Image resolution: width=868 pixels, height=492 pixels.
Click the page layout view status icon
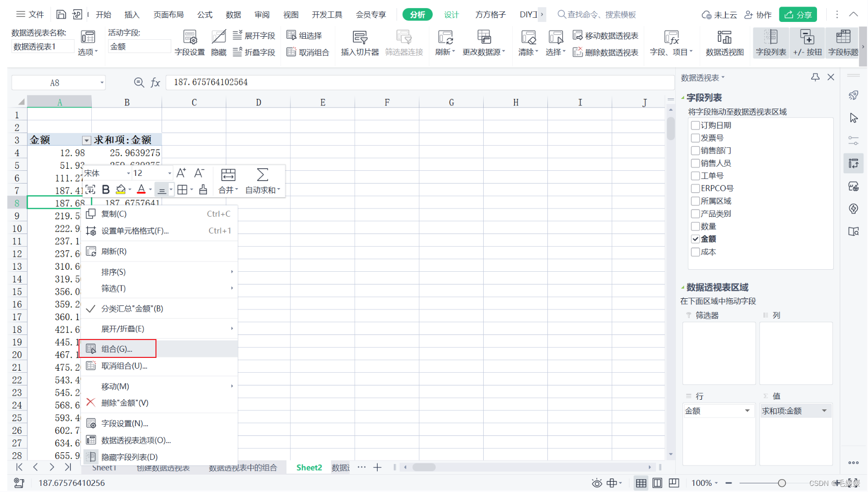(x=657, y=483)
